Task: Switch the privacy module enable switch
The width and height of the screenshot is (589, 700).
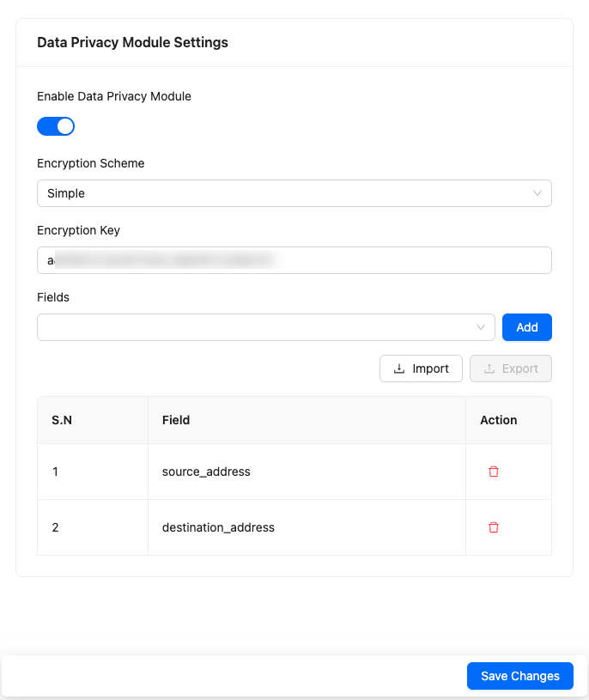Action: pyautogui.click(x=56, y=126)
